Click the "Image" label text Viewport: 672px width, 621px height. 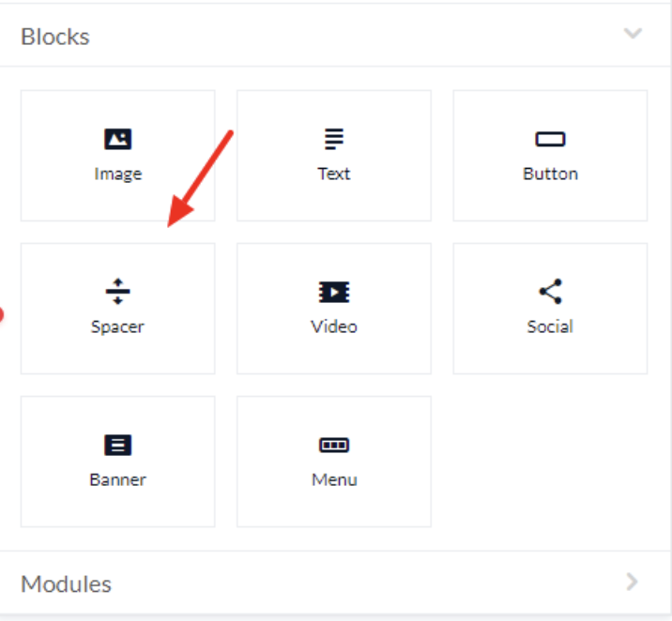118,174
